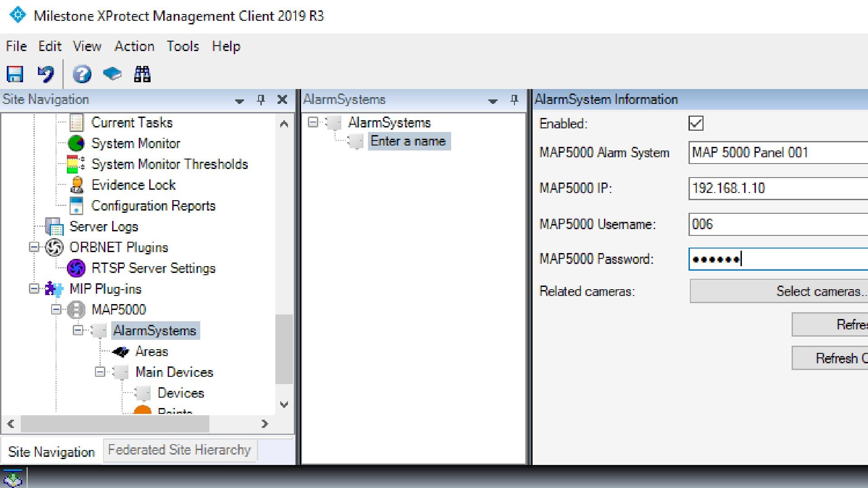The image size is (868, 488).
Task: Click the scroll down arrow in Site Navigation
Action: [284, 404]
